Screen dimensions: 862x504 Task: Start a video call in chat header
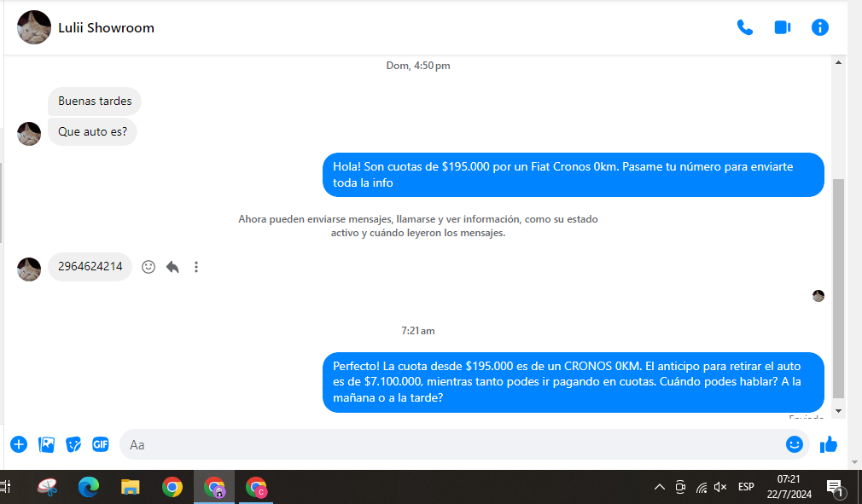pos(783,27)
